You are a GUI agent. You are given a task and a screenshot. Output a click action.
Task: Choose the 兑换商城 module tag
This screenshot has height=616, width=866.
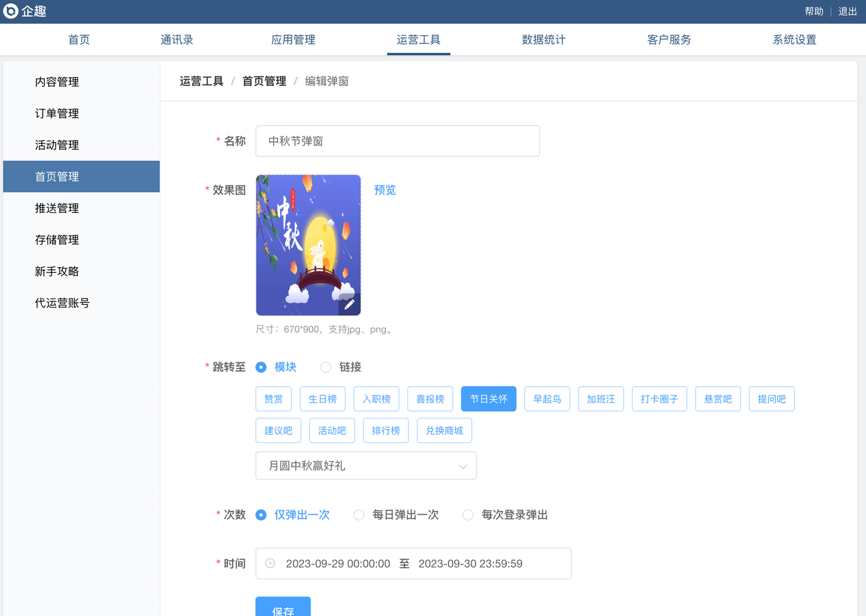(x=445, y=431)
